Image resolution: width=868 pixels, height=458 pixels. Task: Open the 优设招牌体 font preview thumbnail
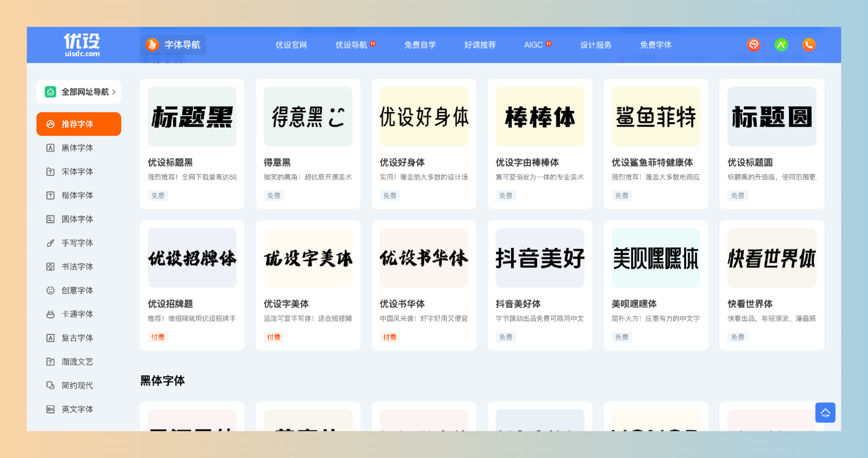[192, 258]
